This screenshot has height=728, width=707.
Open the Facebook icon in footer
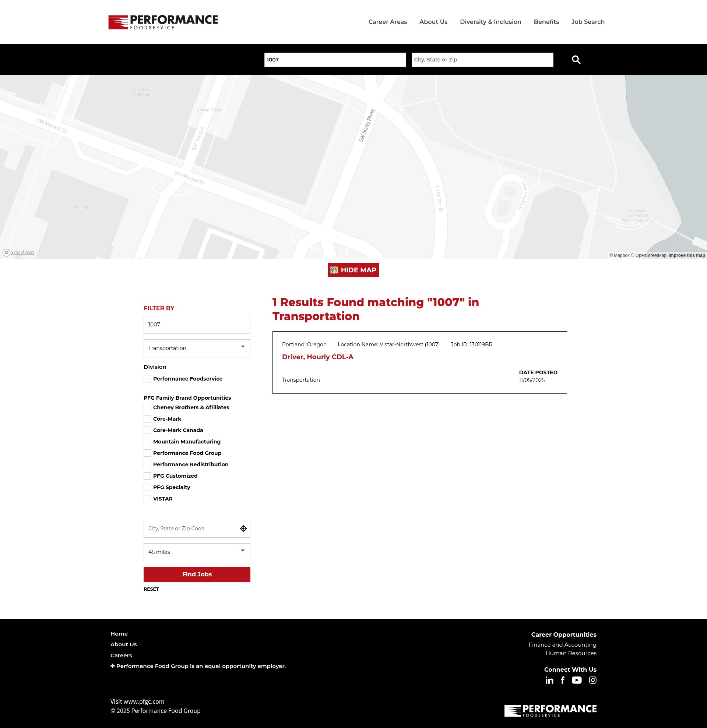(x=563, y=680)
